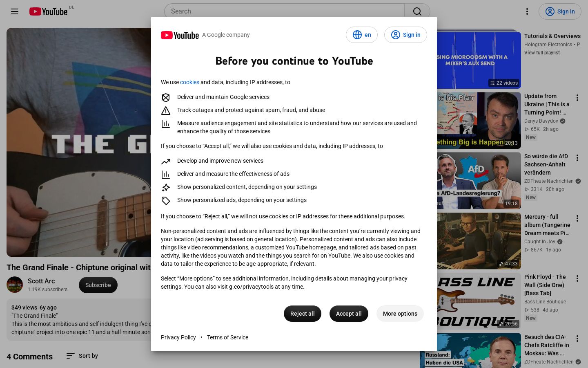
Task: Click the So würde die AfD video title
Action: pyautogui.click(x=546, y=164)
